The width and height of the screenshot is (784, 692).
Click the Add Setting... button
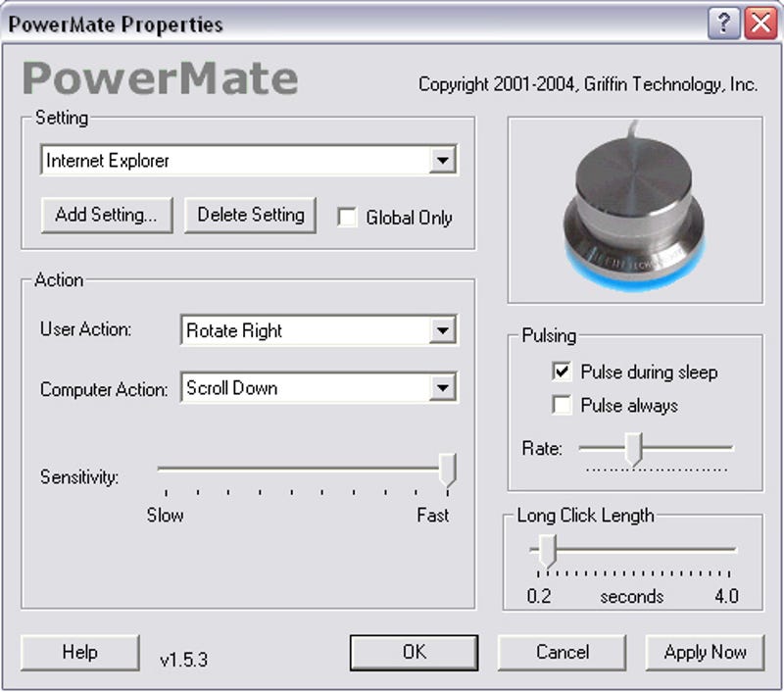(107, 215)
